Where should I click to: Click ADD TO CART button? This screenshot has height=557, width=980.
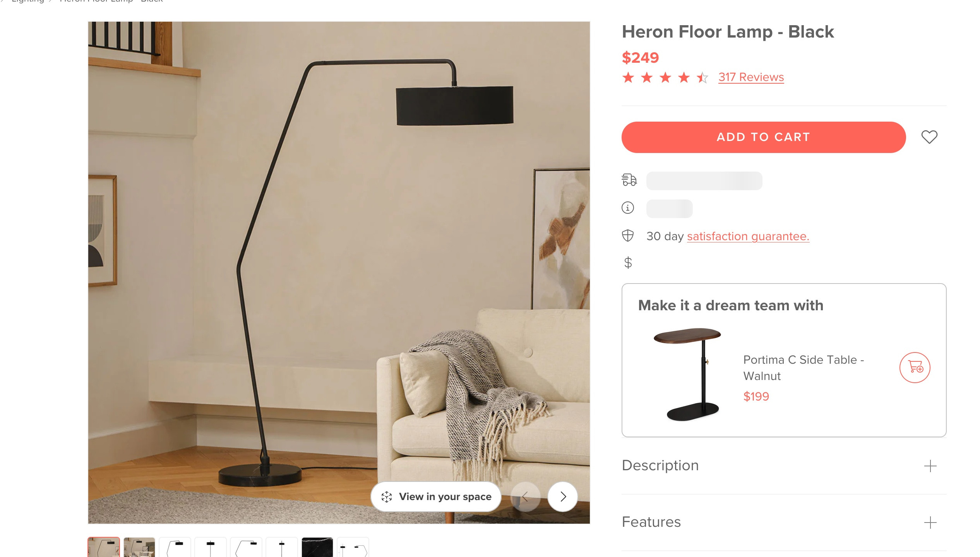point(764,137)
